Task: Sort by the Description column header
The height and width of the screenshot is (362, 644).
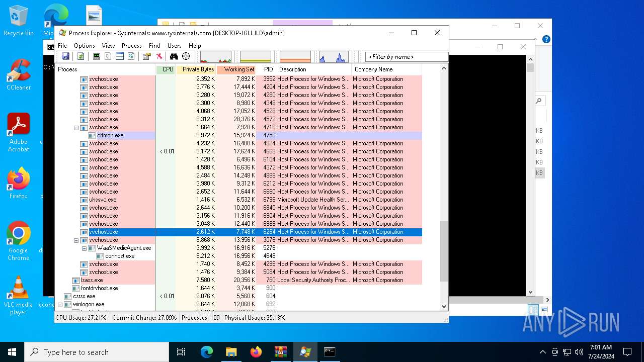Action: click(x=314, y=69)
